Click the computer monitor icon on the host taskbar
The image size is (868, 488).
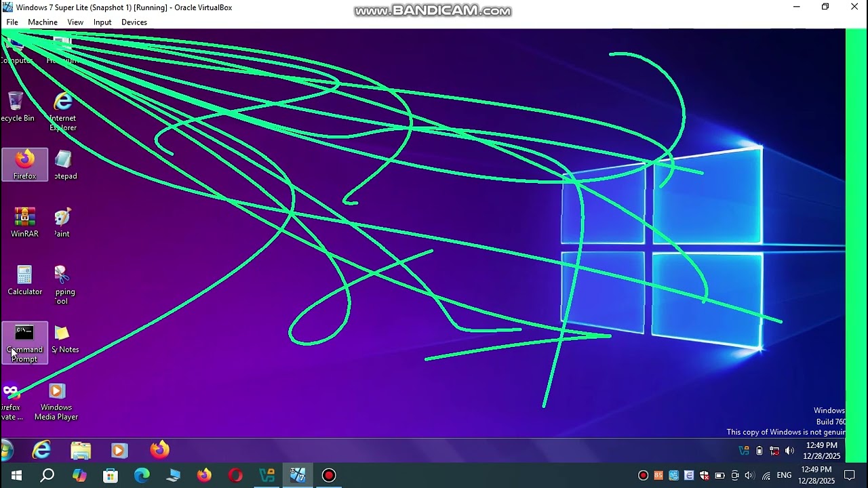(x=173, y=475)
